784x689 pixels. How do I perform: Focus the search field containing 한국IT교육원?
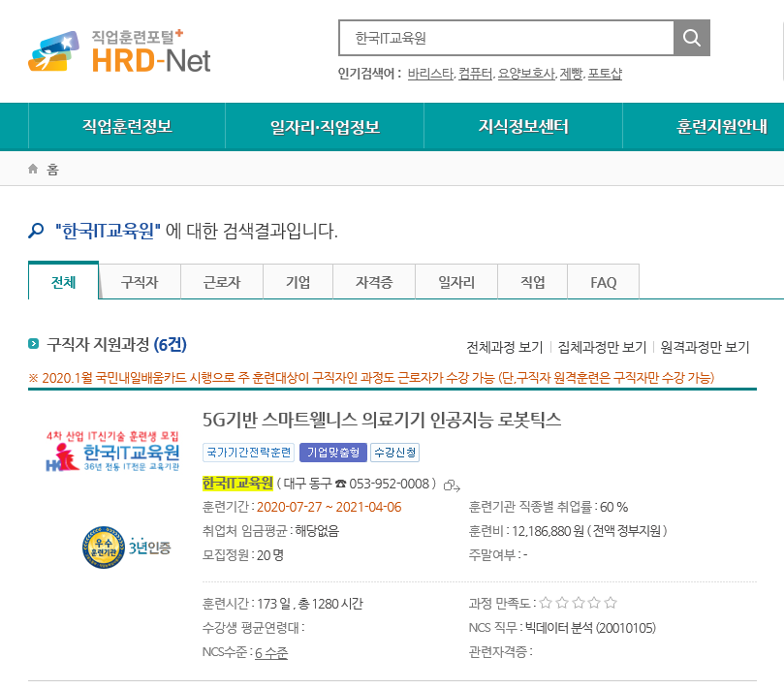(507, 38)
